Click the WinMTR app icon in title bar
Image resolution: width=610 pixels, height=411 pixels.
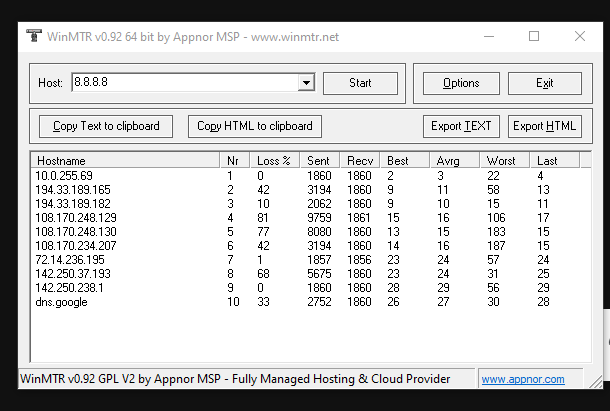point(34,36)
